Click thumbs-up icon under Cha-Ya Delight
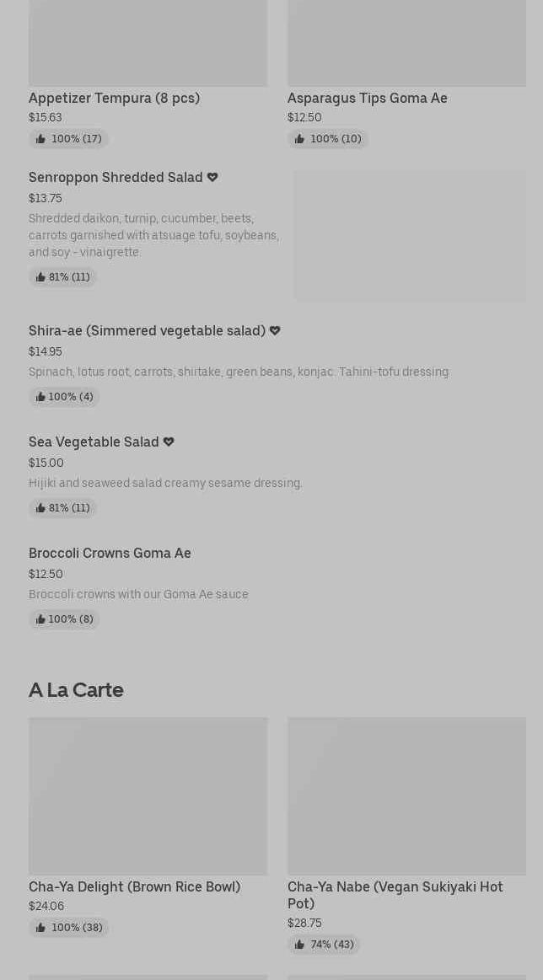Screen dimensions: 543x980 click(40, 928)
